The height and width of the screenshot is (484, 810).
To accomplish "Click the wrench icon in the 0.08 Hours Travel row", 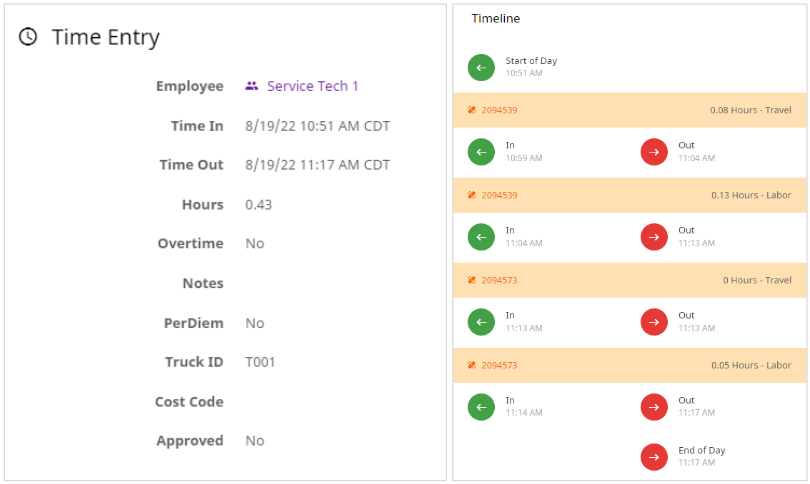I will coord(472,110).
